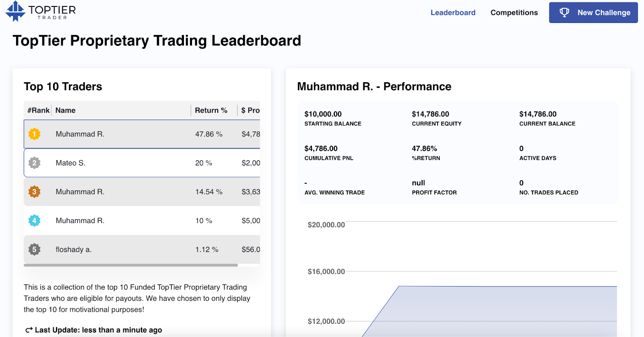Sort by the Return % column header
This screenshot has height=337, width=644.
pos(211,110)
